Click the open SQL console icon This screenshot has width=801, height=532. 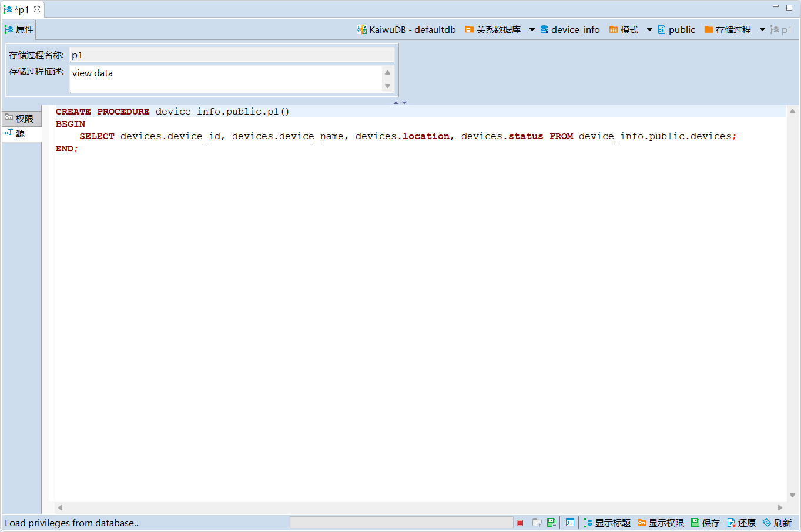pyautogui.click(x=570, y=523)
